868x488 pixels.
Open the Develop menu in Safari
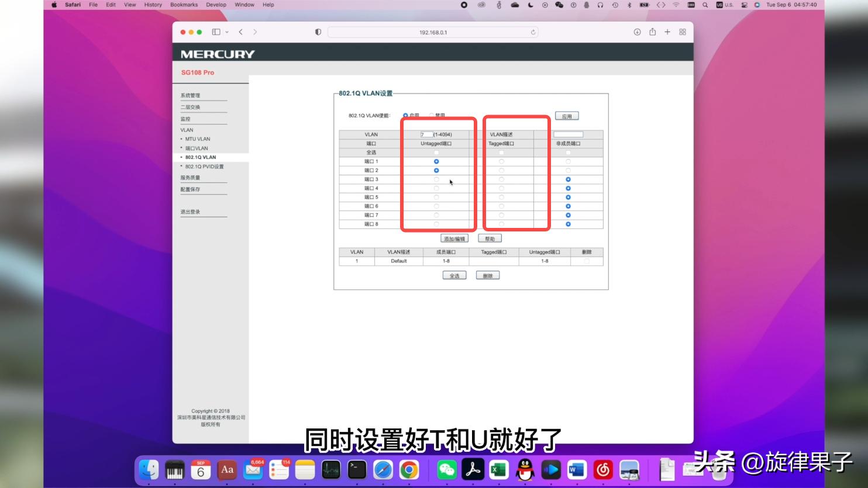click(x=216, y=5)
